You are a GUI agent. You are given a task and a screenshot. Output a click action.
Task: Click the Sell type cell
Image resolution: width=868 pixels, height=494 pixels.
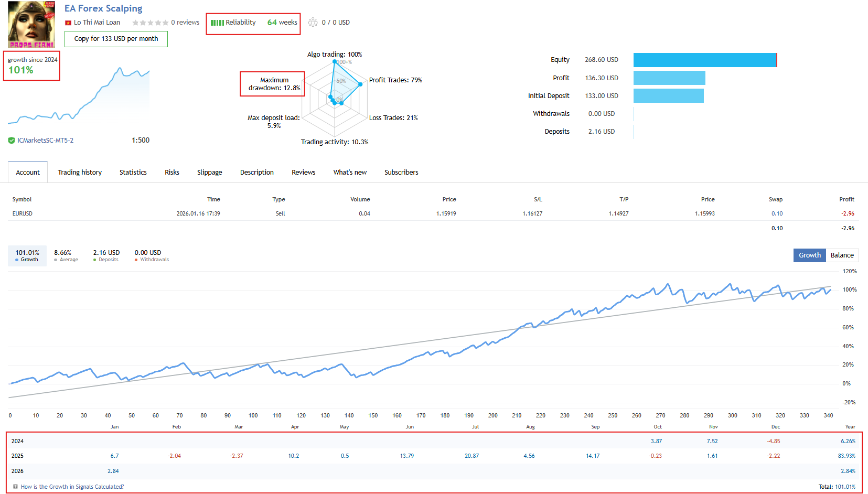tap(281, 214)
